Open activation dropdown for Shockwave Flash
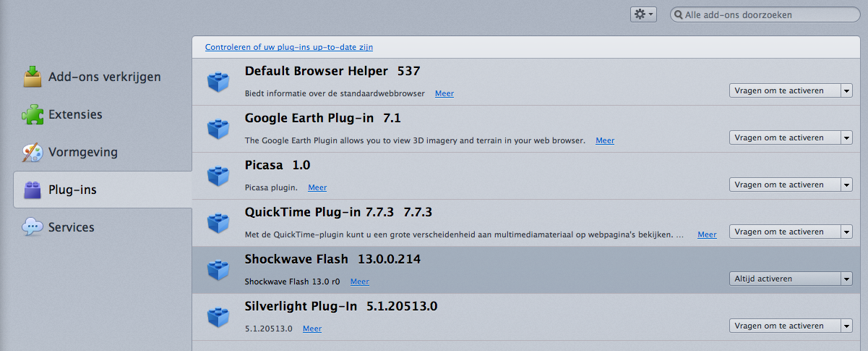The image size is (868, 351). [791, 279]
